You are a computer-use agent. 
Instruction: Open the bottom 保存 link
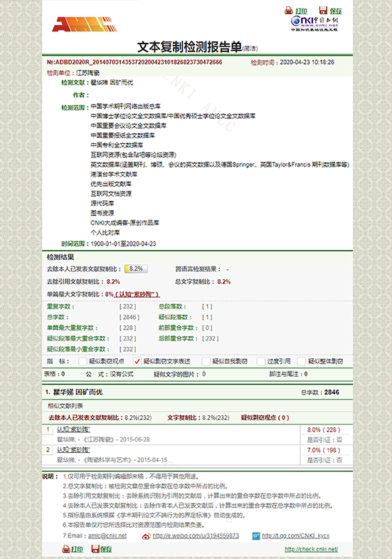[x=106, y=549]
